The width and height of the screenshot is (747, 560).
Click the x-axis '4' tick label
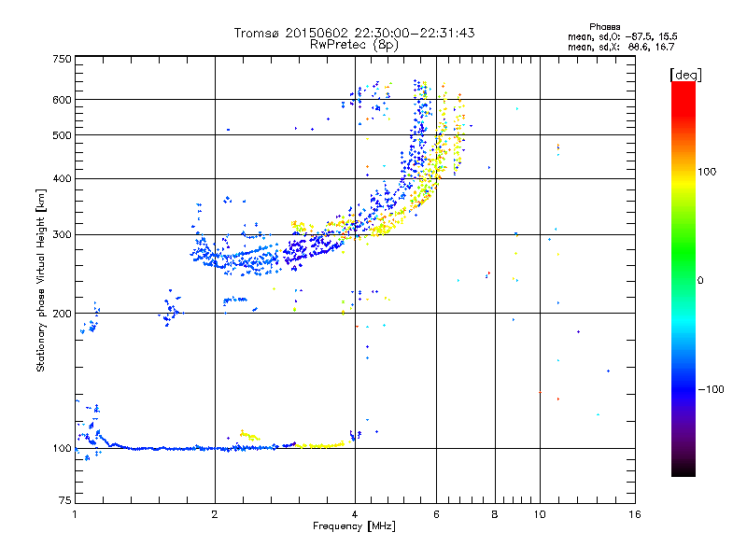point(355,514)
